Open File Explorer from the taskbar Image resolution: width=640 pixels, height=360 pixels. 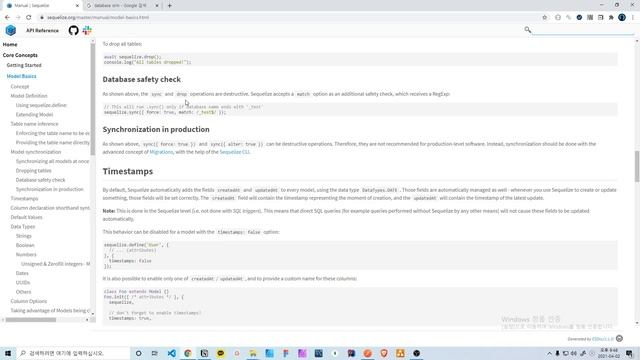253,353
